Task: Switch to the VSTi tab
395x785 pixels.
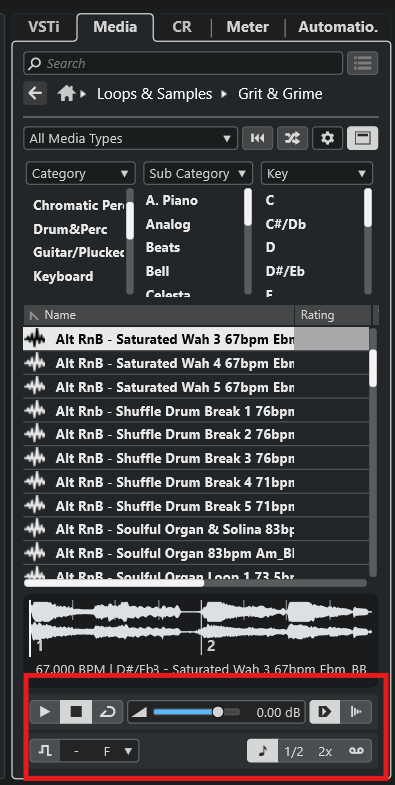Action: [x=44, y=27]
